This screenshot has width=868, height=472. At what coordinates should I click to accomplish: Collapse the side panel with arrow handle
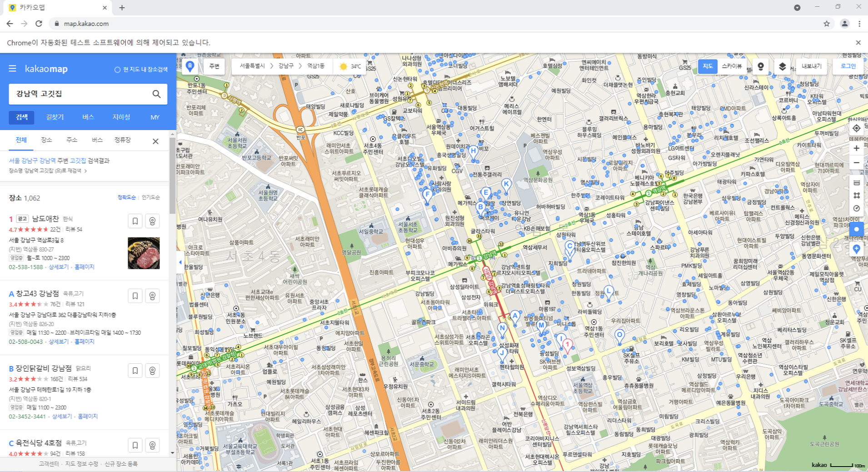click(180, 262)
